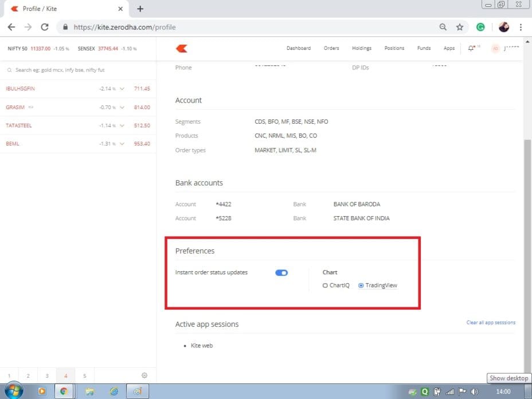Switch to the Holdings tab
This screenshot has width=532, height=399.
361,48
